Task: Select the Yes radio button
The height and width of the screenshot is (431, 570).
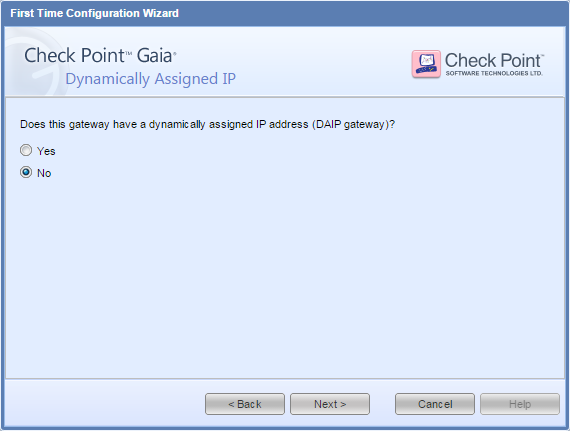Action: click(26, 150)
